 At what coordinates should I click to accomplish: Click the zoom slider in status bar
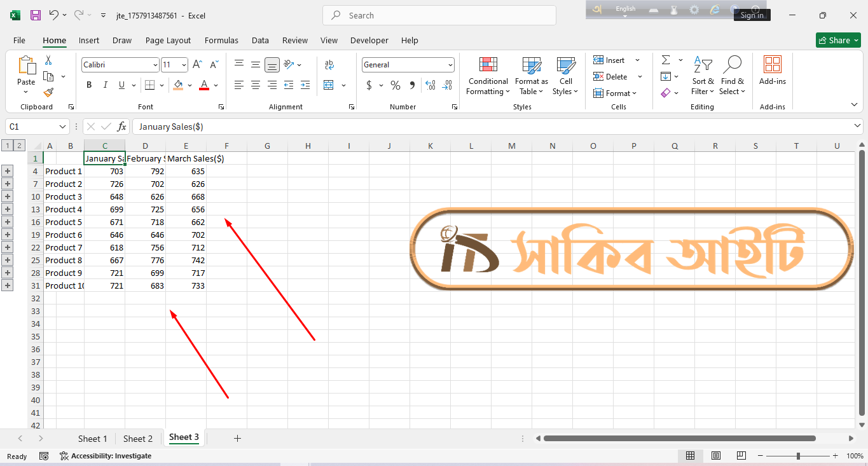click(798, 456)
